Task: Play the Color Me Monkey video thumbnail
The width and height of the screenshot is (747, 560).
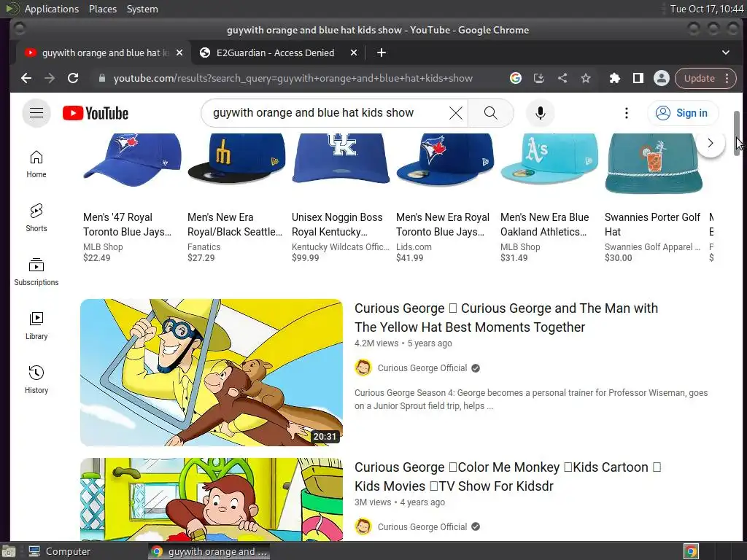Action: pyautogui.click(x=212, y=499)
